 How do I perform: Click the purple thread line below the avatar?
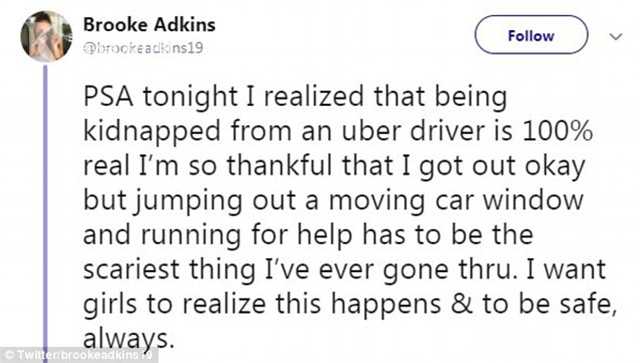[x=45, y=206]
